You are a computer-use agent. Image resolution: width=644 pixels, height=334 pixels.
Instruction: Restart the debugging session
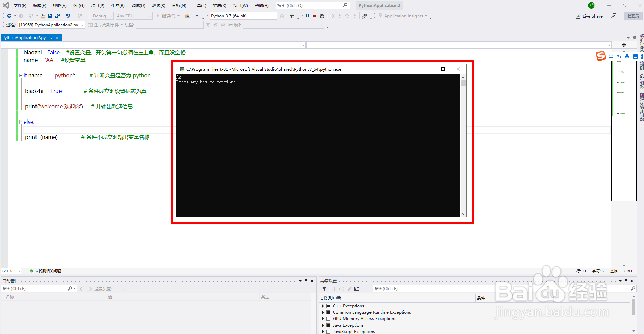click(322, 16)
